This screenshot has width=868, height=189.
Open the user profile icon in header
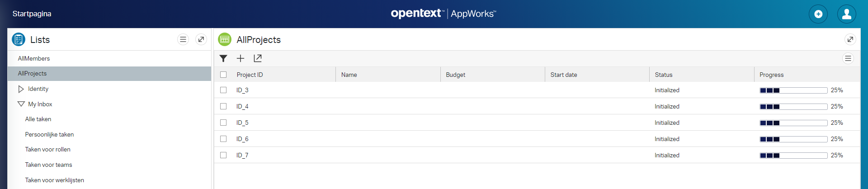coord(847,14)
